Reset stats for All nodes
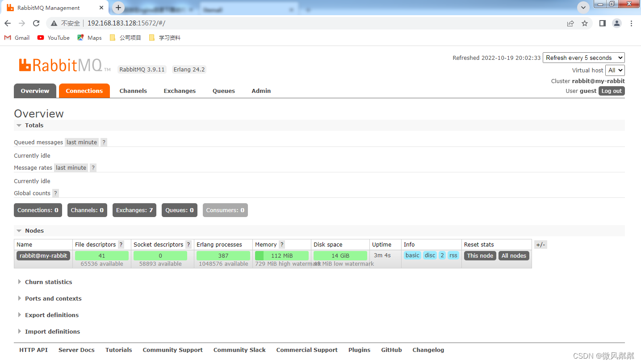641x364 pixels. pos(514,256)
